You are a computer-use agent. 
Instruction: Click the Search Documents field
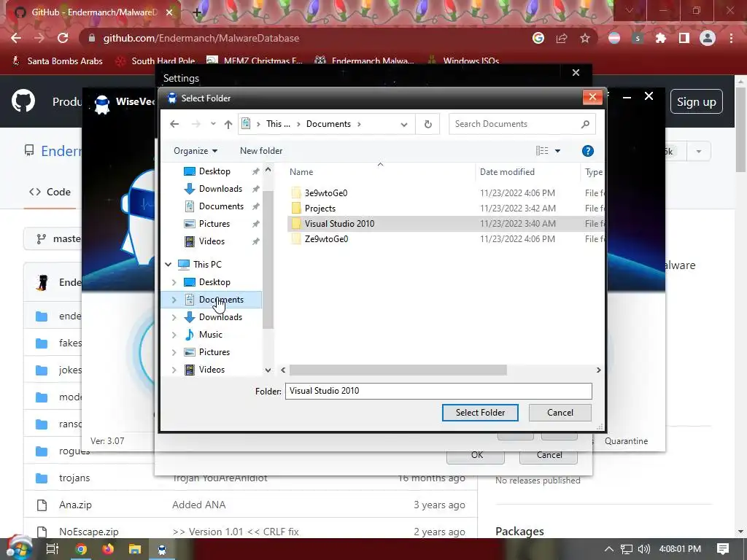tap(522, 124)
